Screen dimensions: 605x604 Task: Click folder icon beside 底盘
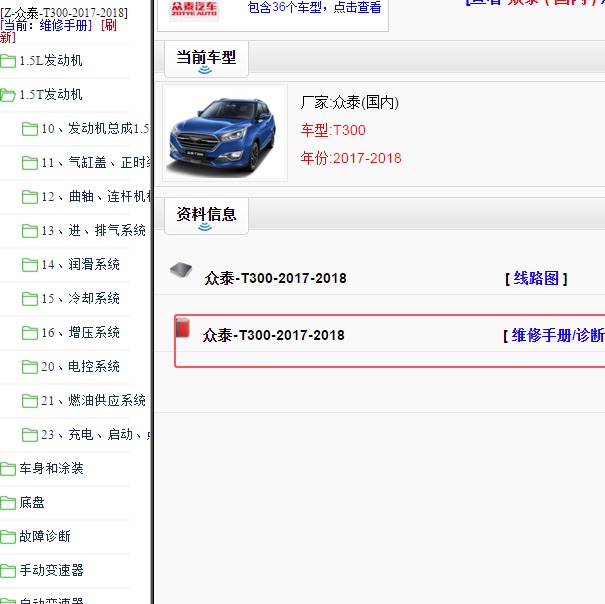(8, 502)
